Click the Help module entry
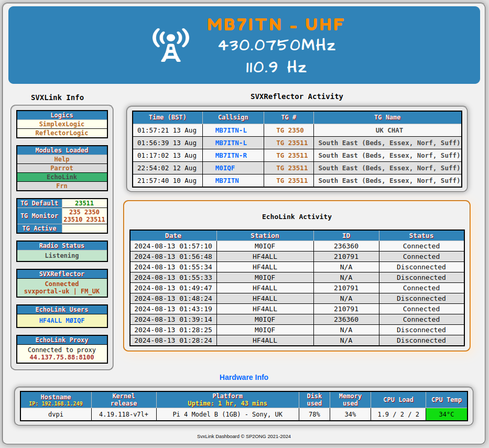The image size is (489, 448). point(62,159)
